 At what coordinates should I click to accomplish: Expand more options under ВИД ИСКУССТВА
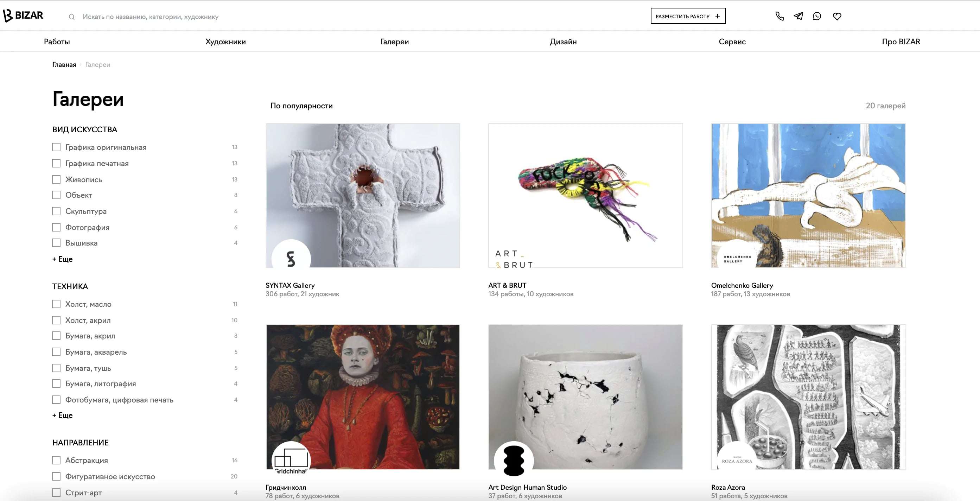coord(63,259)
